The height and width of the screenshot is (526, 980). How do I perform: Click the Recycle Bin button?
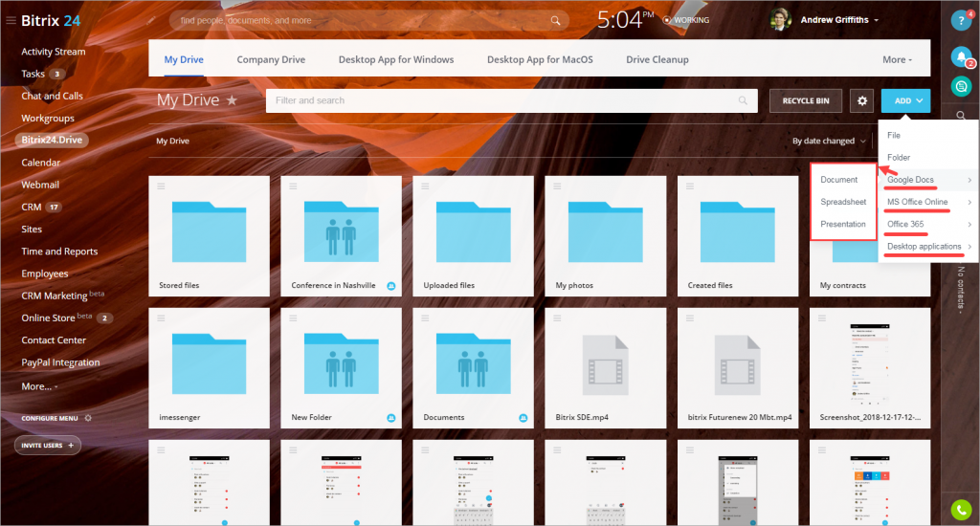[806, 100]
